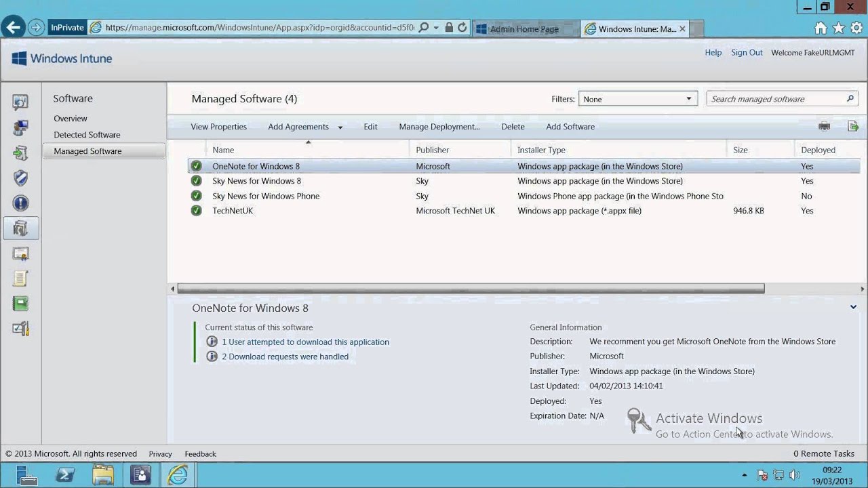
Task: Click the print icon above the table
Action: 824,127
